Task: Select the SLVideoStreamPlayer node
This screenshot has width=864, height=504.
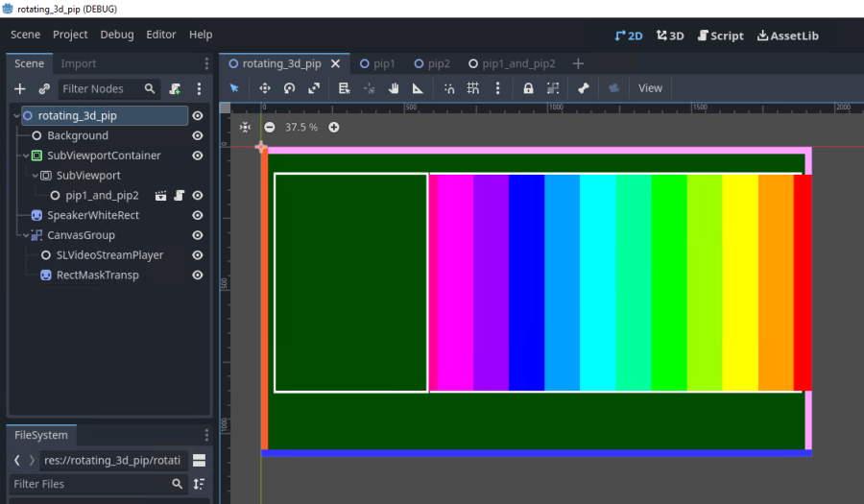Action: 109,255
